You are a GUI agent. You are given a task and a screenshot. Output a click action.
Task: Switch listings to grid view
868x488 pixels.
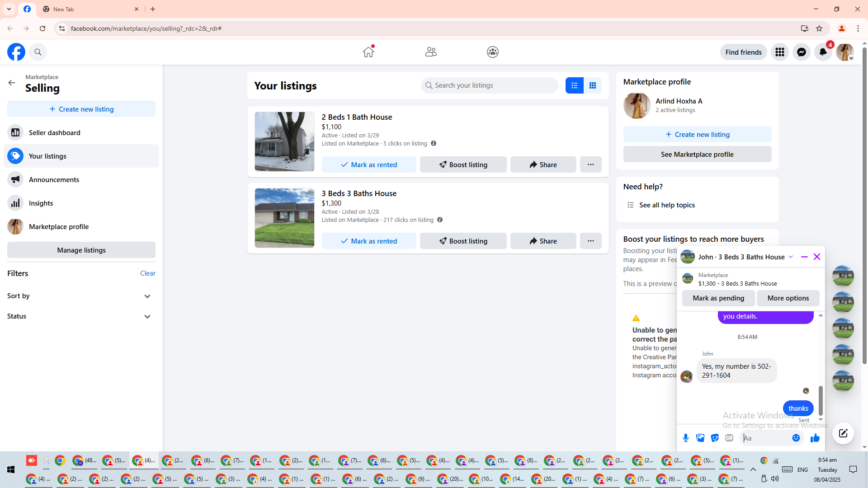(592, 85)
